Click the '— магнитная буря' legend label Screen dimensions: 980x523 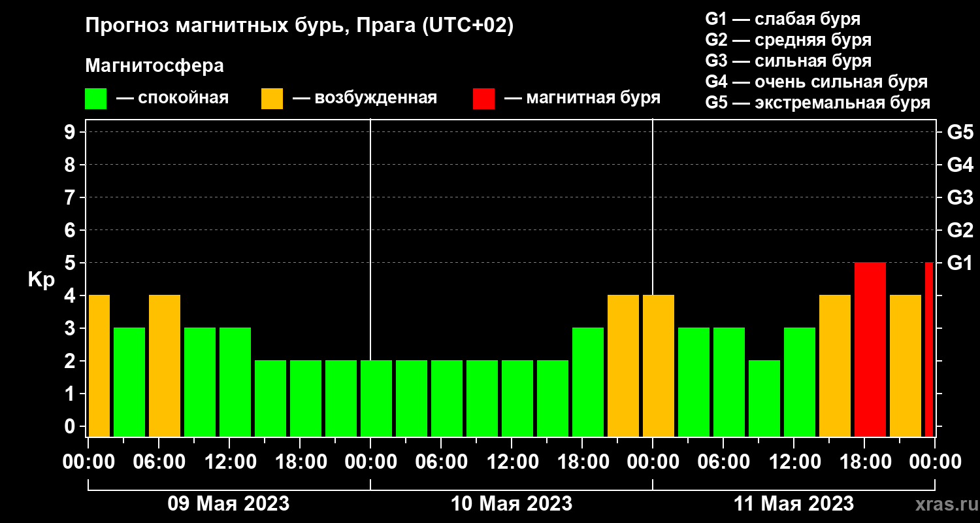point(582,98)
